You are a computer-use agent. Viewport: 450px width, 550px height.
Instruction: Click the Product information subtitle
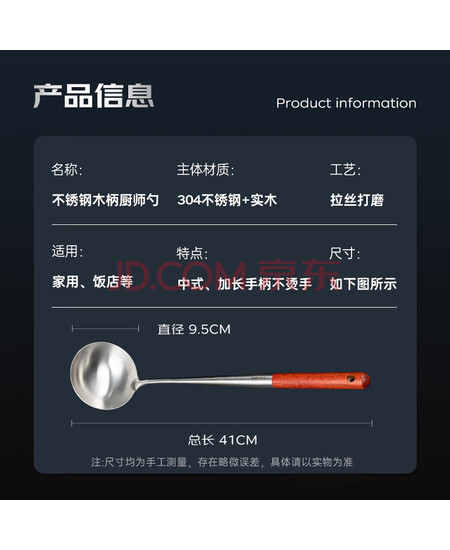pyautogui.click(x=346, y=103)
